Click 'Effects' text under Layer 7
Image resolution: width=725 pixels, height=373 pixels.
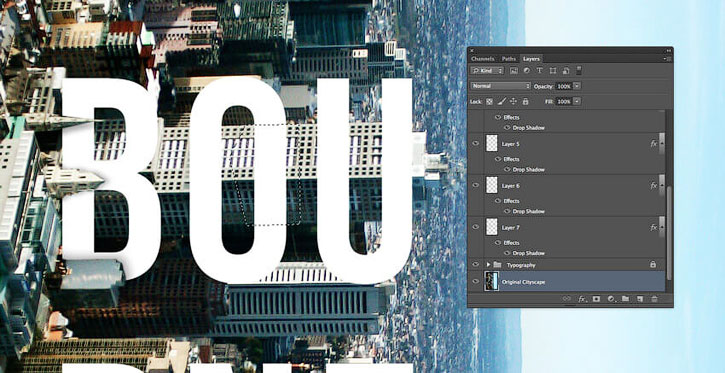point(511,243)
